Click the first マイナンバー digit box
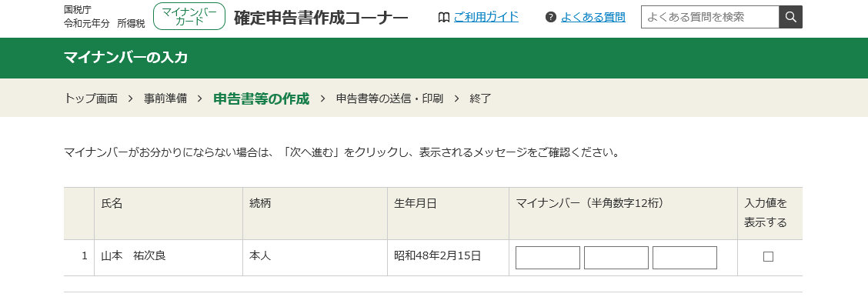This screenshot has width=868, height=297. click(x=547, y=258)
